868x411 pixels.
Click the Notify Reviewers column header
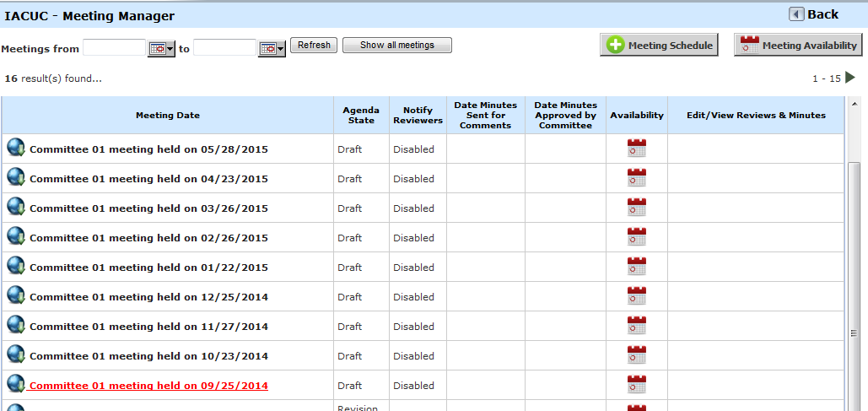(x=418, y=116)
